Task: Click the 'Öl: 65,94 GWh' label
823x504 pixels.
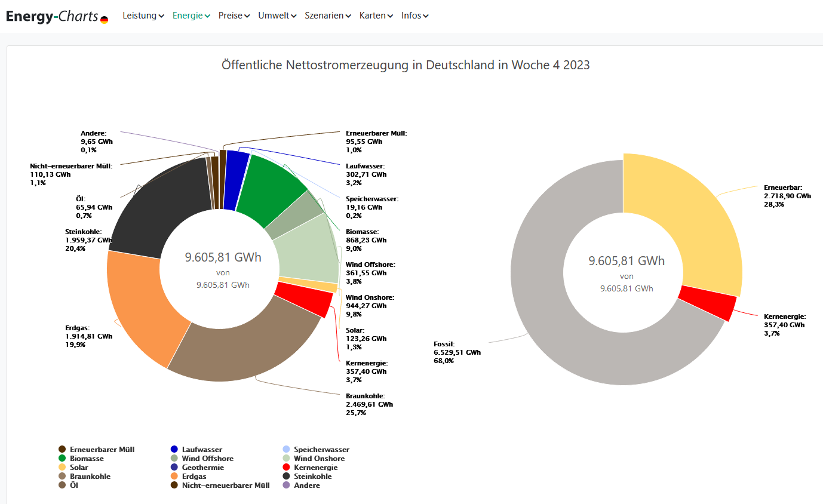Action: pyautogui.click(x=94, y=207)
